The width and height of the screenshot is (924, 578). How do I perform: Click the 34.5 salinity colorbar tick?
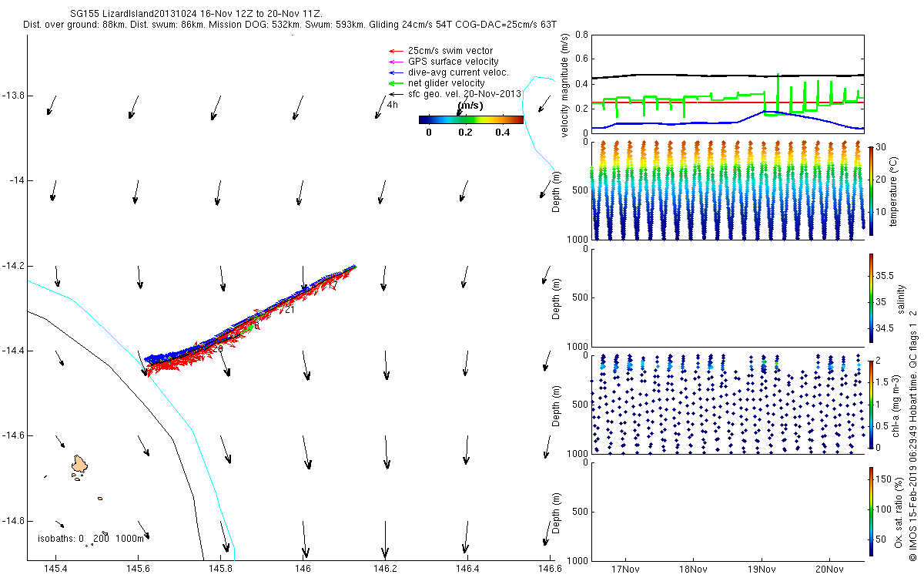pos(884,328)
